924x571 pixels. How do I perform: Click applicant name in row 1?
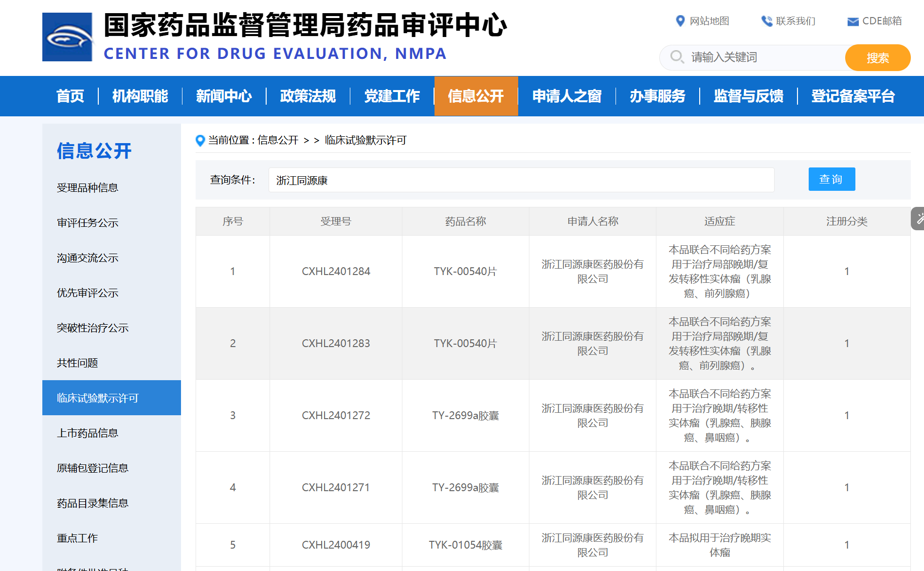pos(593,272)
